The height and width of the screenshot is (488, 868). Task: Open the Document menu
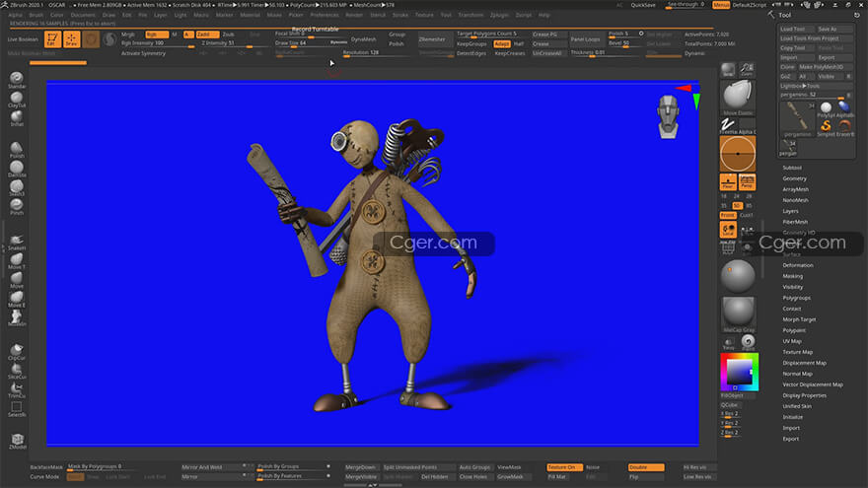83,15
